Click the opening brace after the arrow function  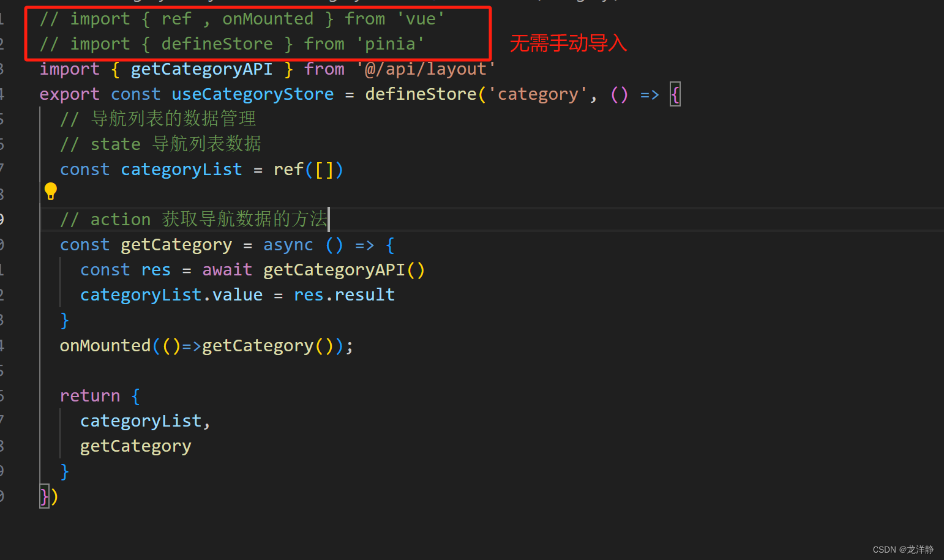click(674, 94)
